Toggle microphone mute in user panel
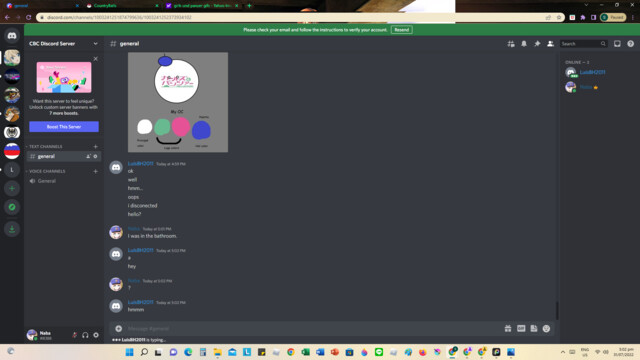Screen dimensions: 640x360 pos(74,335)
